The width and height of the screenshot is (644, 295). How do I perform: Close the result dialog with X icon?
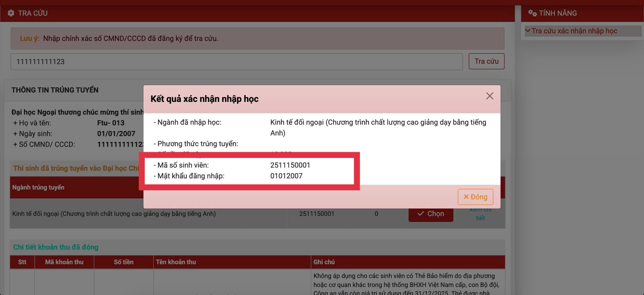tap(490, 96)
